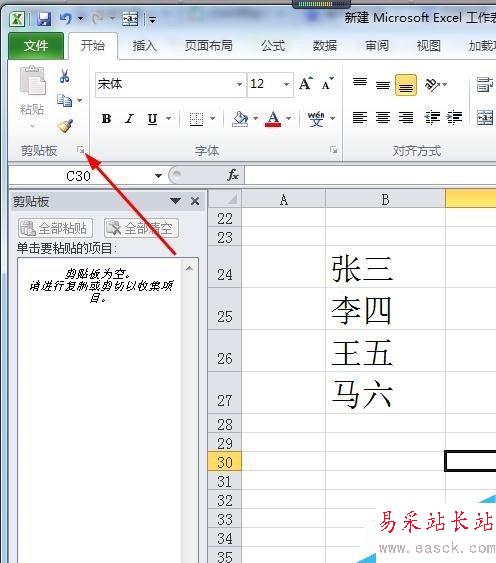Click the 全部粘贴 Paste All button
The height and width of the screenshot is (563, 496).
[x=55, y=228]
